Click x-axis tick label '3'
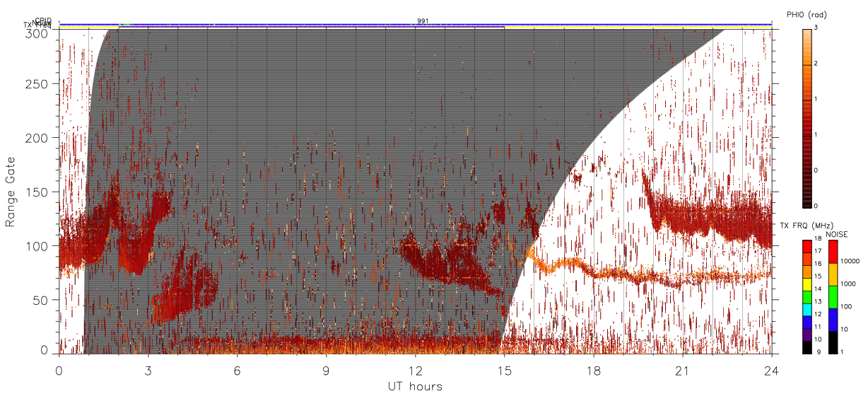This screenshot has width=868, height=401. [x=148, y=370]
